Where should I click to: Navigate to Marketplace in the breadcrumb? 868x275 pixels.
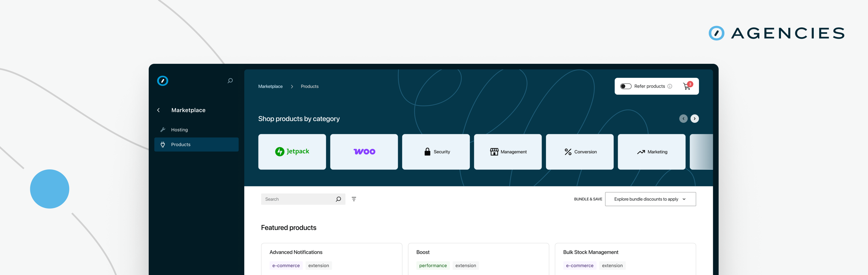(x=270, y=86)
